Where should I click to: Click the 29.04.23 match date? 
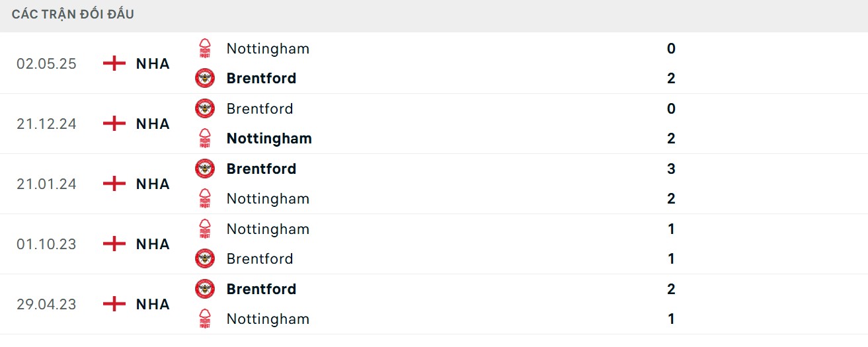pos(46,304)
